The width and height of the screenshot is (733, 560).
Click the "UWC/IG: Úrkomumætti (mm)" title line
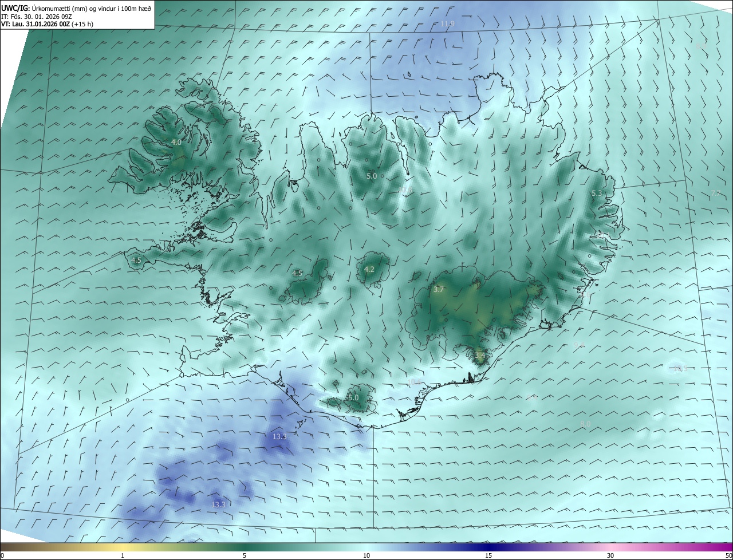[76, 8]
